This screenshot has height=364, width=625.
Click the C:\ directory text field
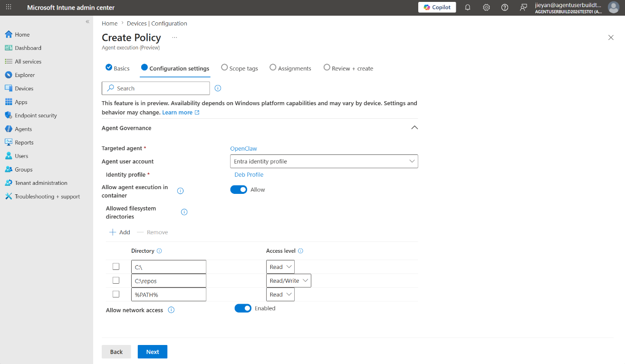(169, 267)
